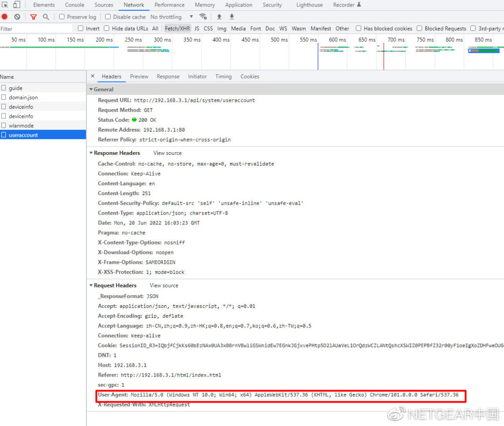Open network search with magnifier icon

coord(46,17)
